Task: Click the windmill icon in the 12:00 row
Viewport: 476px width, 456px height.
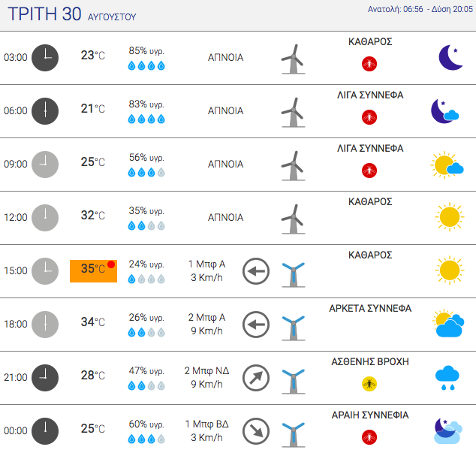Action: 294,219
